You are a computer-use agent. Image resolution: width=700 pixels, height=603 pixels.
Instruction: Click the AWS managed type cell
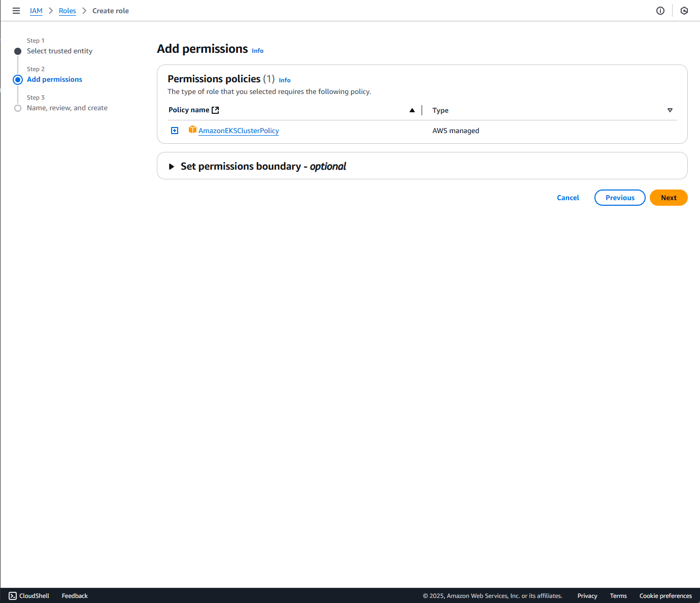click(456, 131)
